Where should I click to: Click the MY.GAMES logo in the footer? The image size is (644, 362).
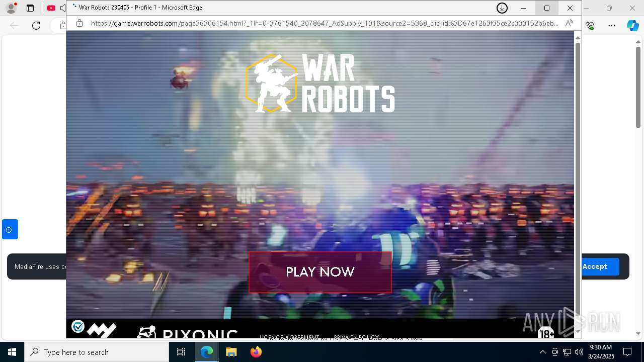pos(102,330)
